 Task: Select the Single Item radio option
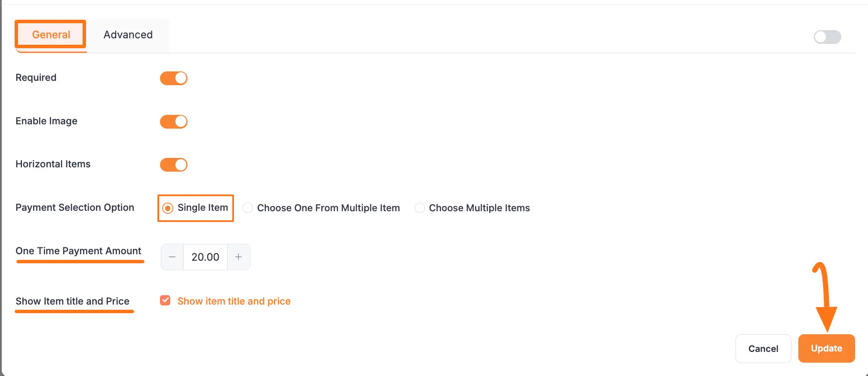point(168,208)
